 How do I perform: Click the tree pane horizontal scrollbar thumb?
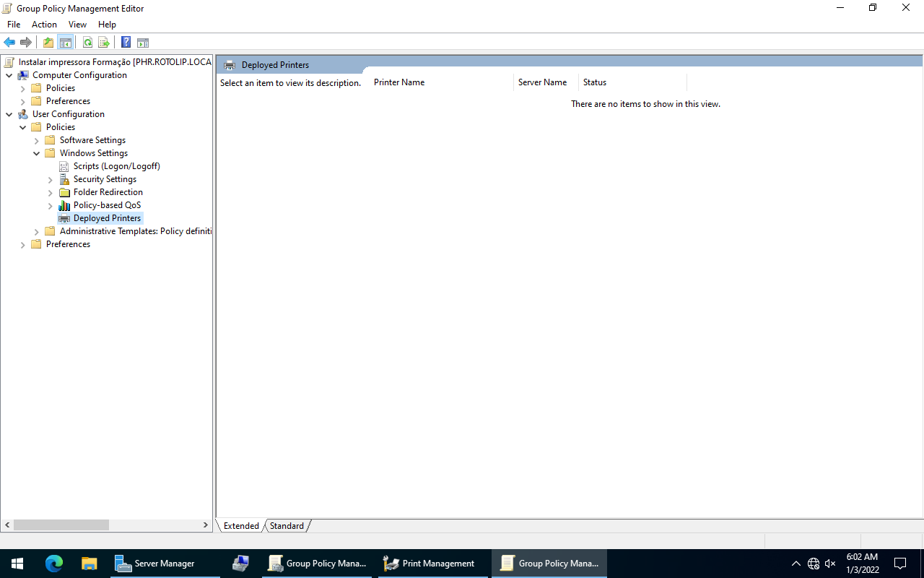tap(61, 525)
